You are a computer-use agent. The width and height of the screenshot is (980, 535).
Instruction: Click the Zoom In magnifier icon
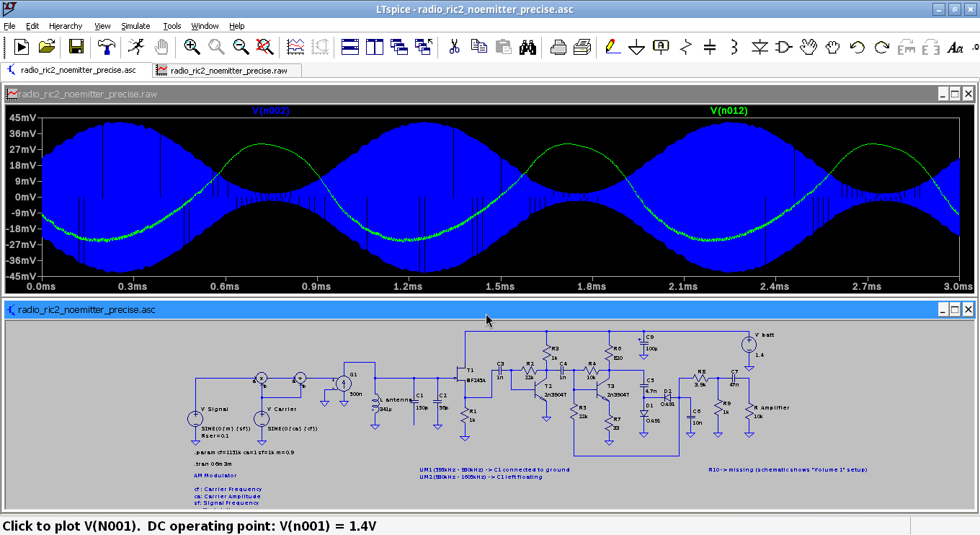coord(192,47)
